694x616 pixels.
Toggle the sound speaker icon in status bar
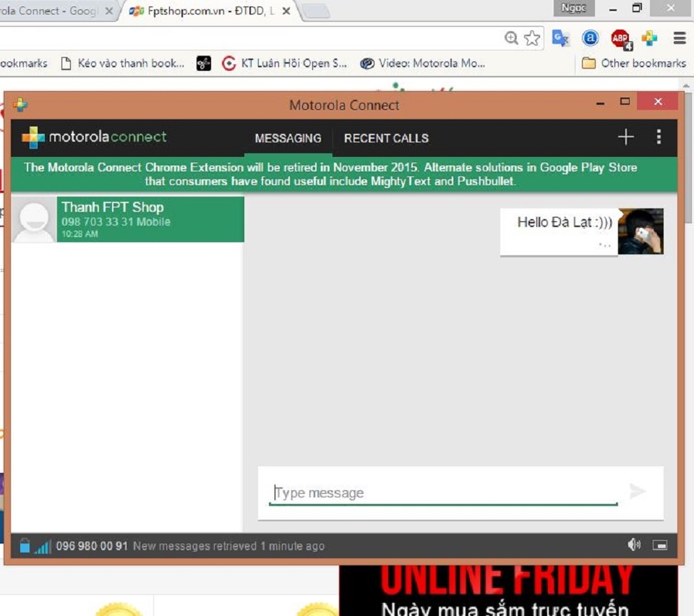click(x=634, y=544)
